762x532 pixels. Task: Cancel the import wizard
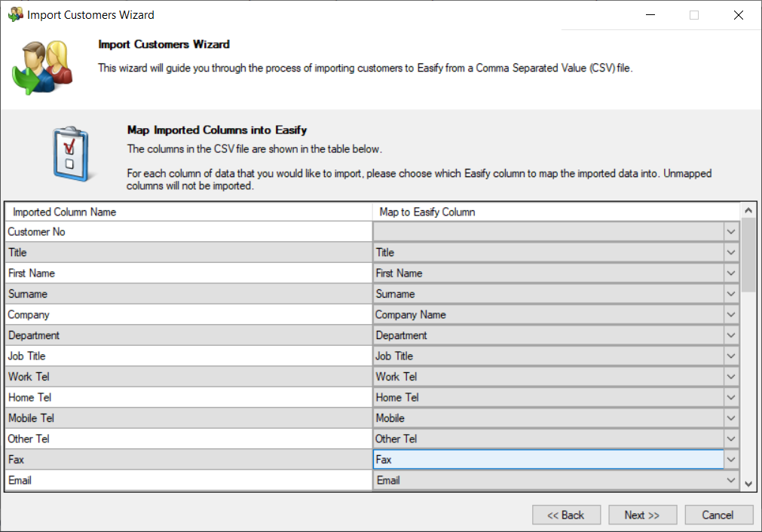718,515
